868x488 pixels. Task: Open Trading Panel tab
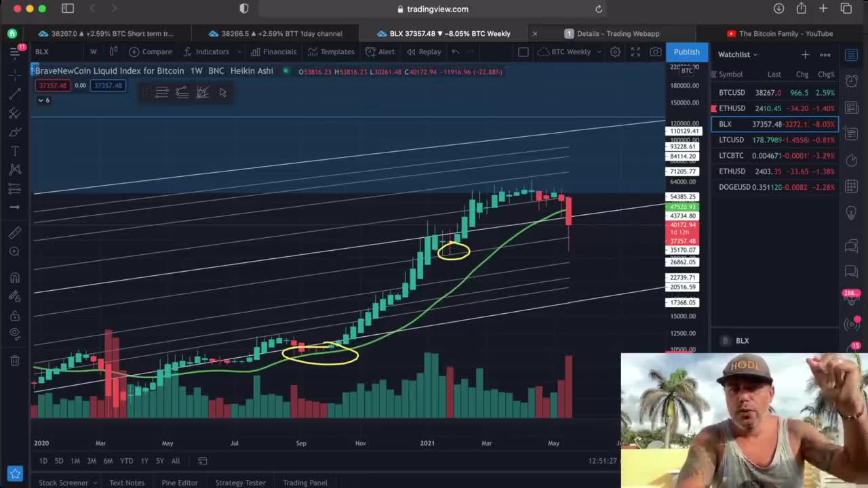[x=304, y=483]
